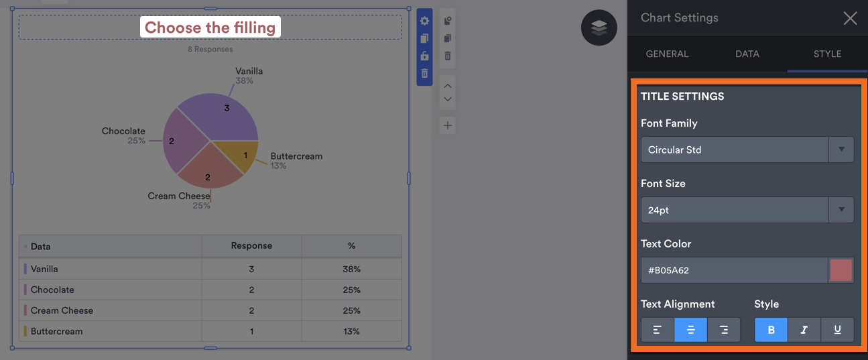868x360 pixels.
Task: Open the Font Family dropdown
Action: point(747,149)
